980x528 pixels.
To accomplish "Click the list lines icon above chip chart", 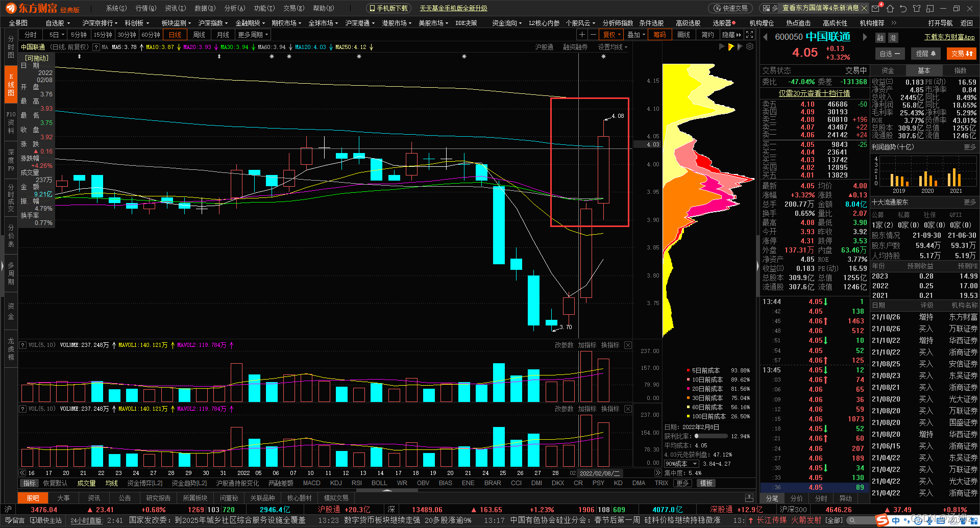I will 722,47.
